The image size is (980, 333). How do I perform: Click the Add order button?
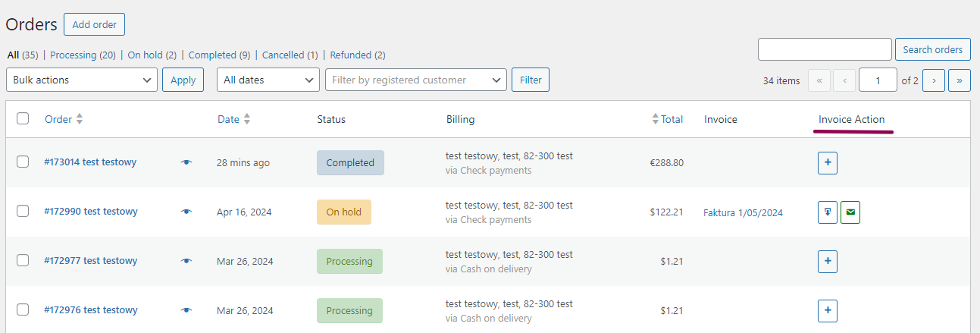click(x=94, y=25)
